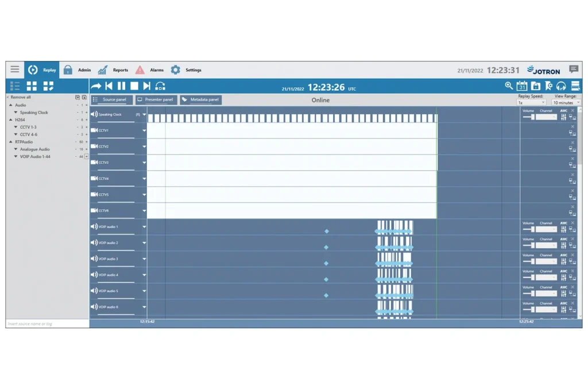Open bookmark settings icon
The image size is (588, 389).
point(548,86)
